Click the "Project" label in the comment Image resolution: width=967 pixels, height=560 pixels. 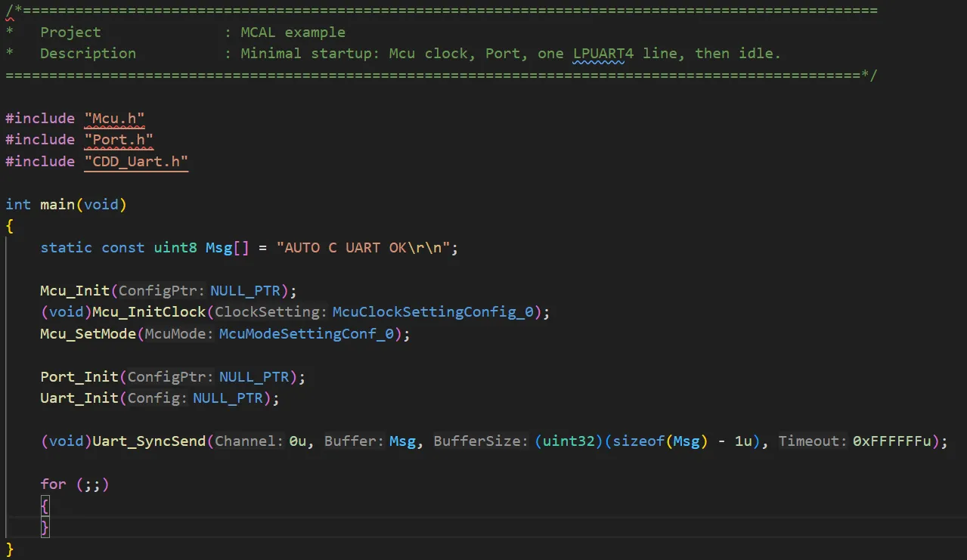[70, 32]
